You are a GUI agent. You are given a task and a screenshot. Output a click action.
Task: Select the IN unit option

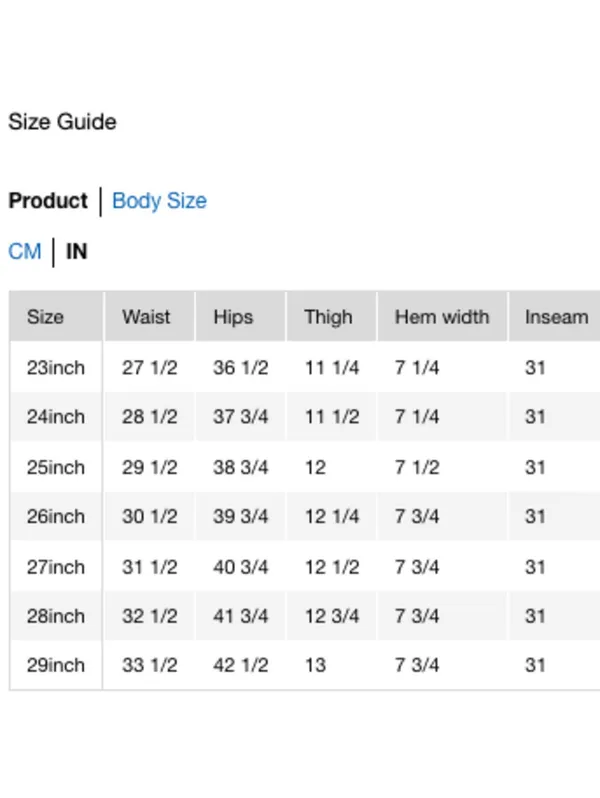[77, 251]
